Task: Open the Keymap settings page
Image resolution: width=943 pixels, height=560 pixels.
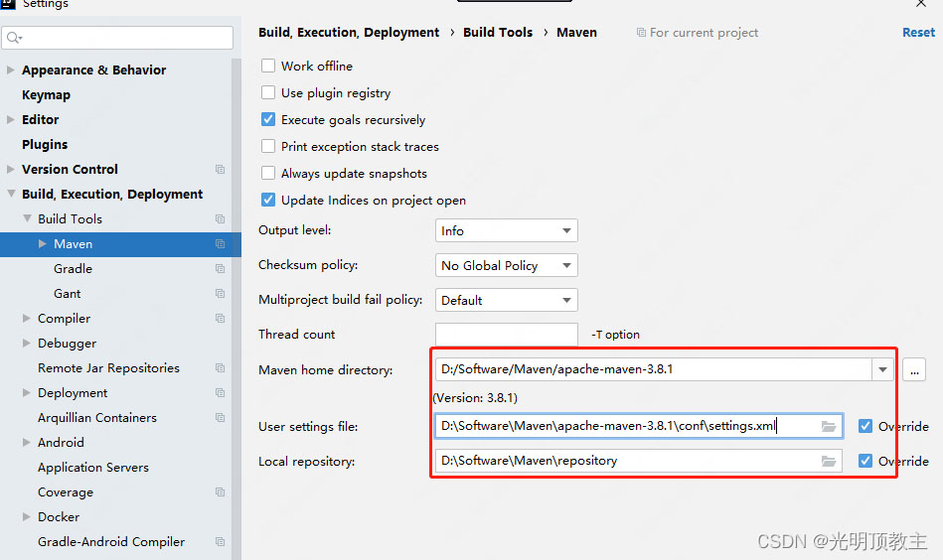Action: [47, 95]
